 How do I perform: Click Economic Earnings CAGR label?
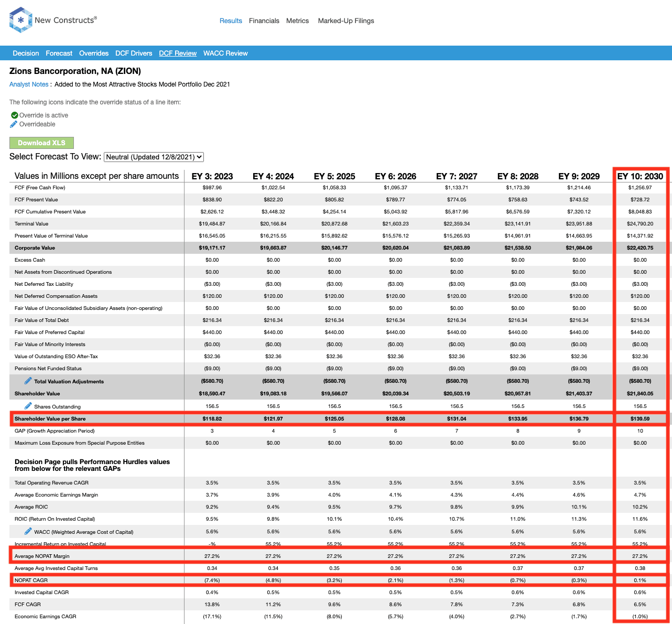tap(46, 617)
